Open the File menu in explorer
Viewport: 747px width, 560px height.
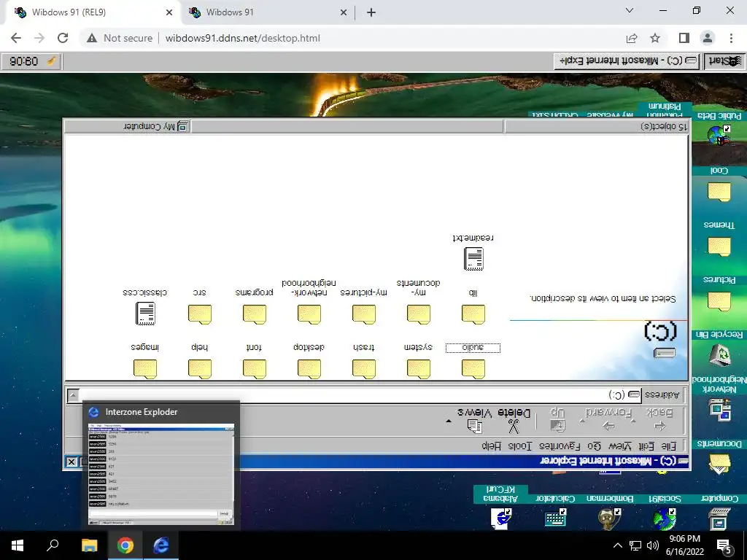(x=669, y=446)
